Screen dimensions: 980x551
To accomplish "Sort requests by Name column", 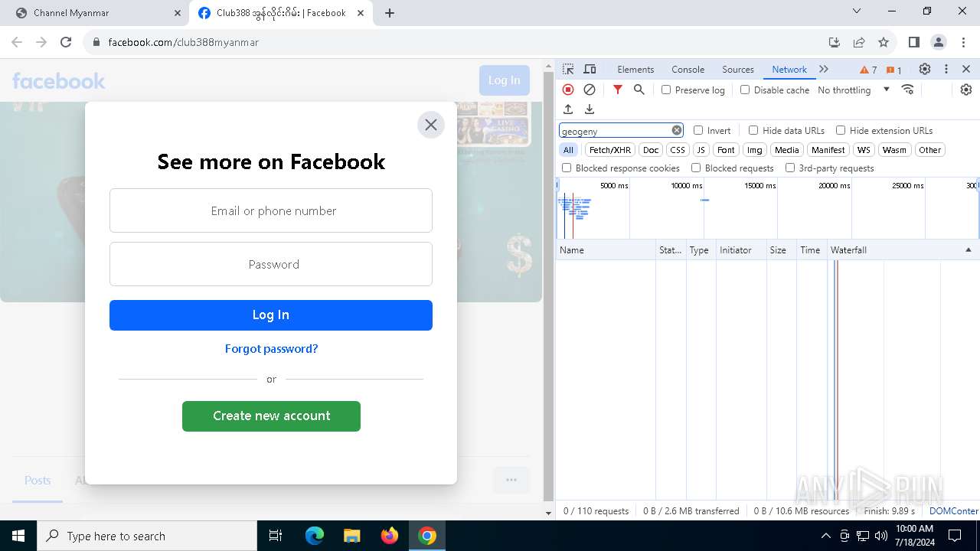I will click(x=605, y=250).
